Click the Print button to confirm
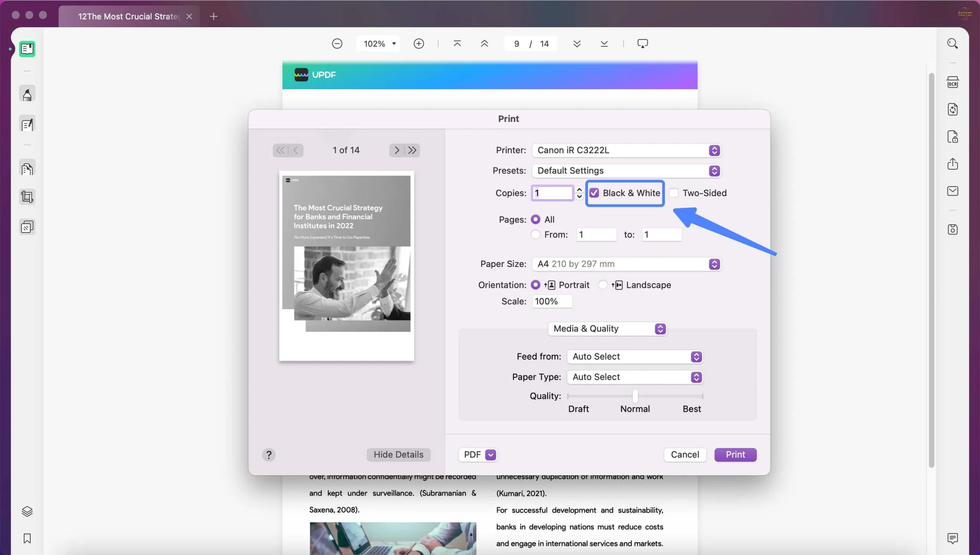Viewport: 980px width, 555px height. (735, 454)
